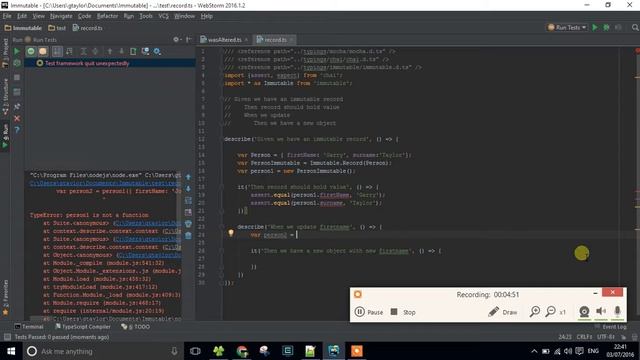Open search everywhere magnifier icon
640x360 pixels.
635,27
